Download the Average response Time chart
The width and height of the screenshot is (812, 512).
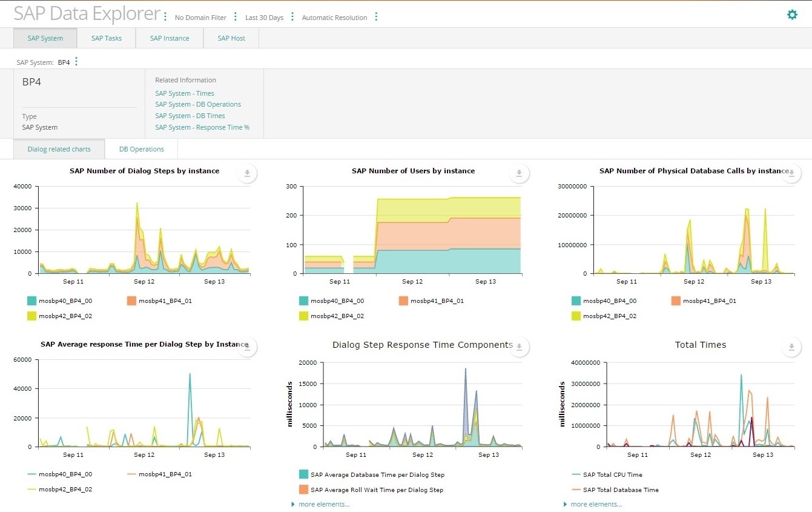(x=247, y=347)
